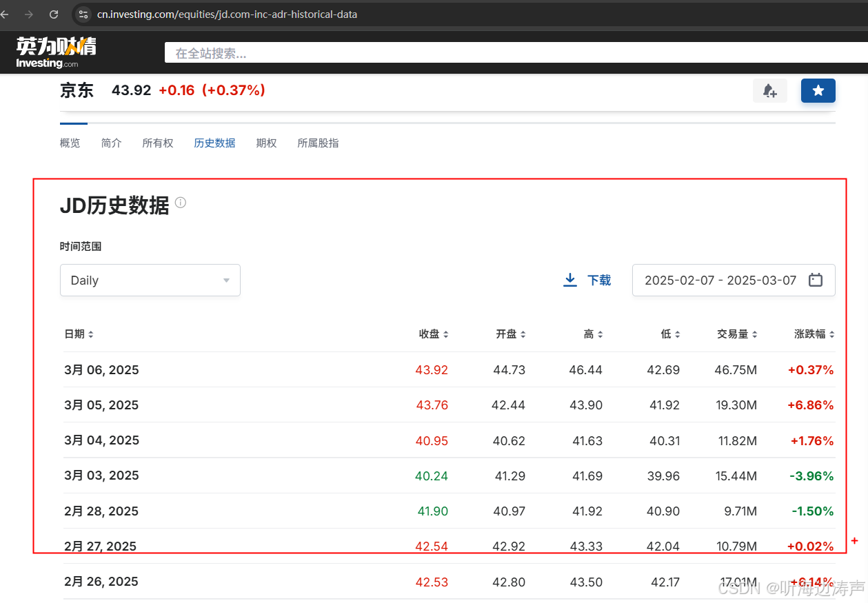Viewport: 868px width, 603px height.
Task: Click in the 在全站搜索 search box
Action: click(516, 53)
